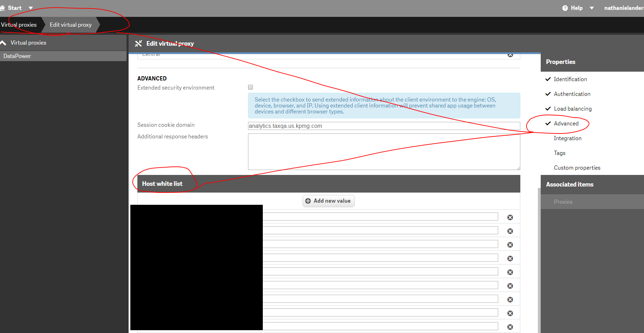Screen dimensions: 644x333
Task: Toggle the Load balancing property
Action: [573, 109]
